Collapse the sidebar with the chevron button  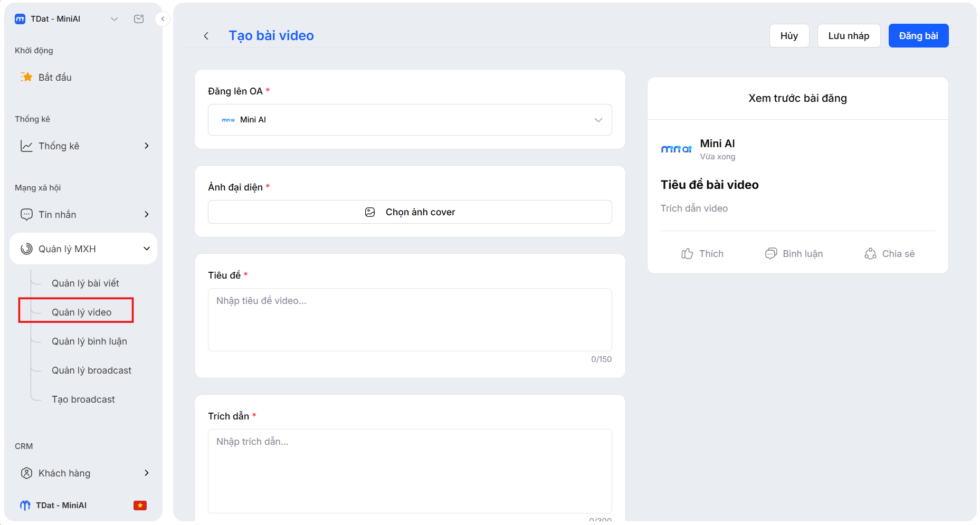163,19
